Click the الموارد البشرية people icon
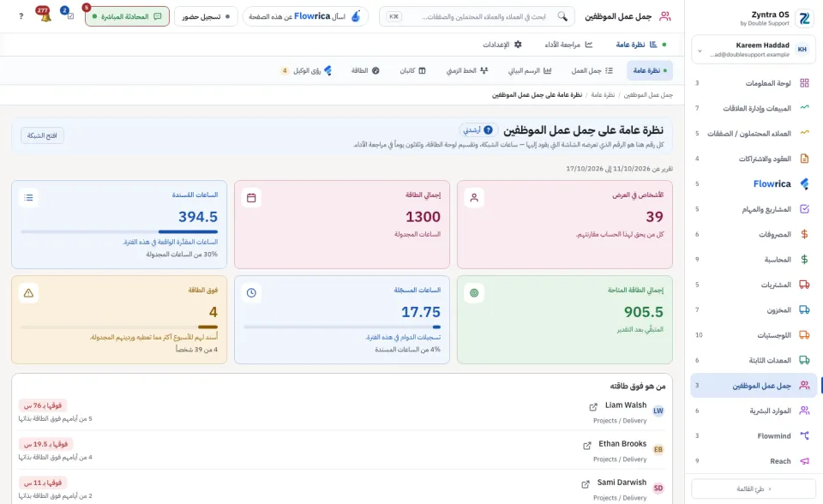 click(804, 411)
